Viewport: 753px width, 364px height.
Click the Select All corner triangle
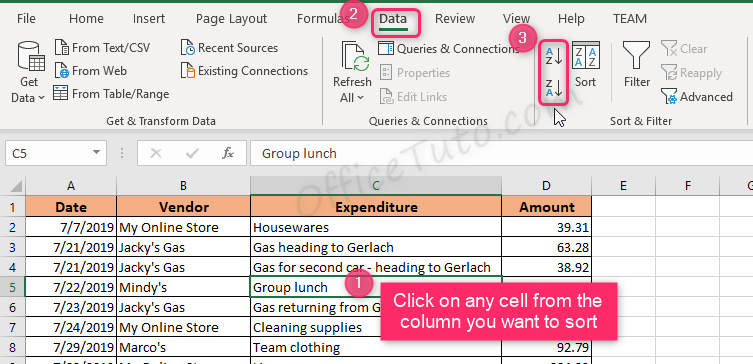15,186
